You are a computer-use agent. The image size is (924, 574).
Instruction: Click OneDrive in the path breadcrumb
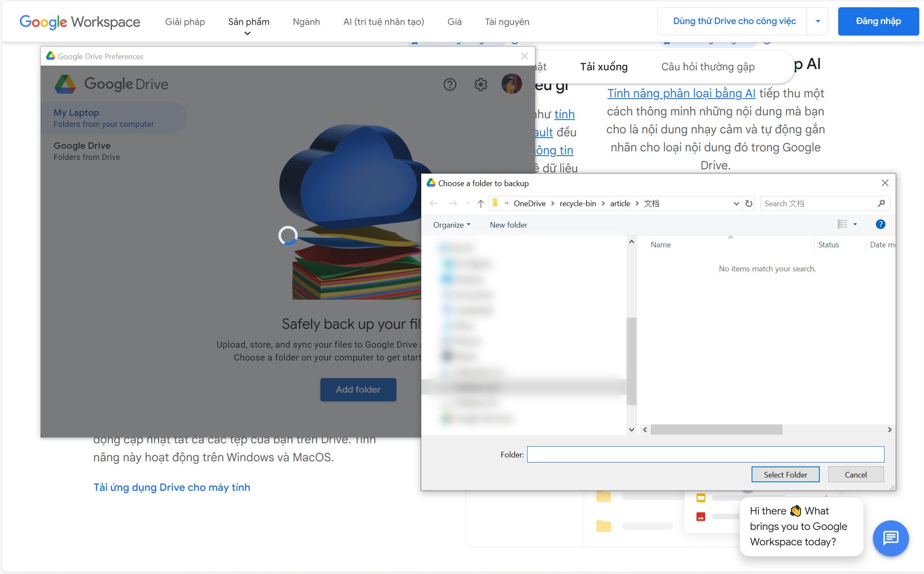click(529, 203)
